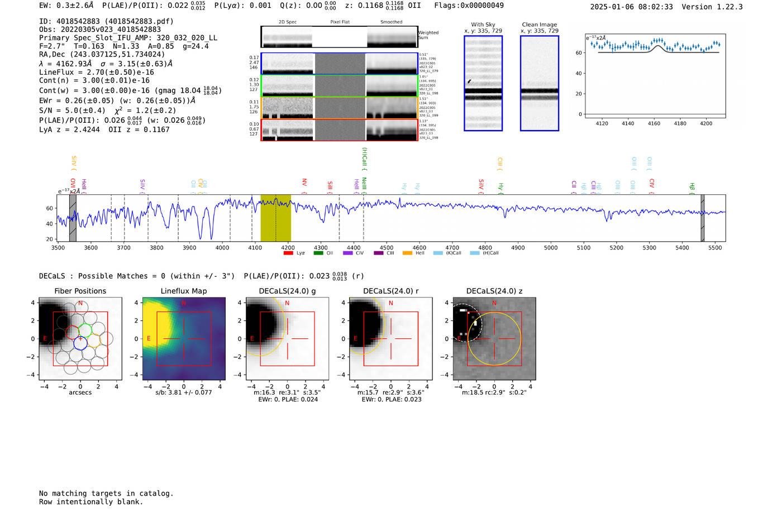This screenshot has width=782, height=532.
Task: Click the zoomed emission line fit plot
Action: [655, 76]
